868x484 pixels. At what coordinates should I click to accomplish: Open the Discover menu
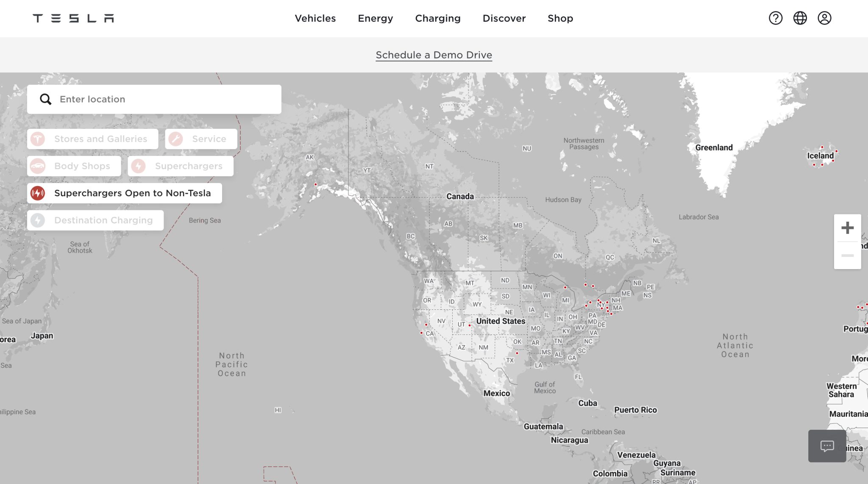click(x=504, y=18)
